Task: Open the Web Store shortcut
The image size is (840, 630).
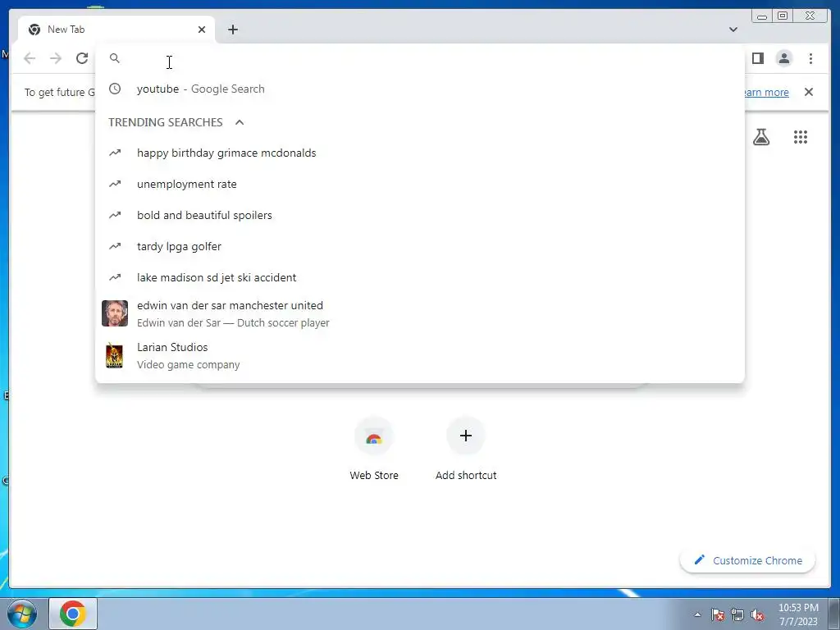Action: [374, 449]
